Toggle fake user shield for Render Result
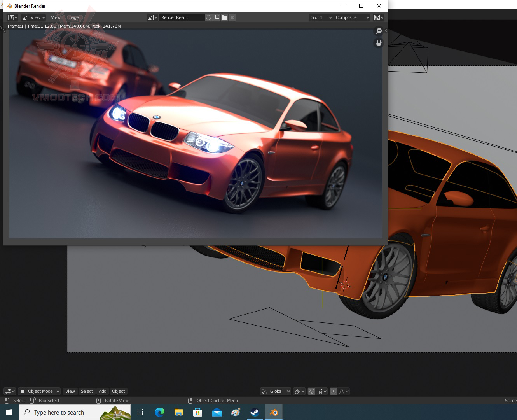517x420 pixels. (x=209, y=17)
